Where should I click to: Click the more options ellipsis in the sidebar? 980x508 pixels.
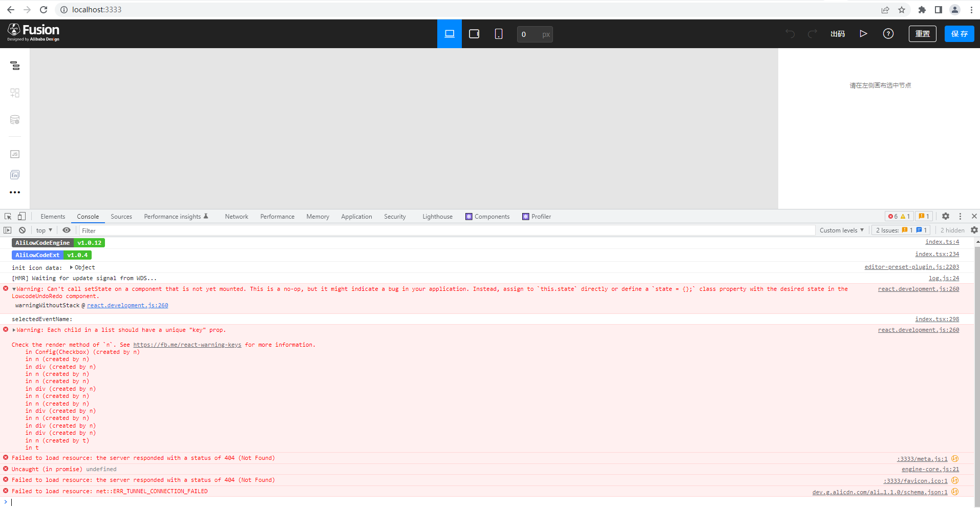point(14,192)
